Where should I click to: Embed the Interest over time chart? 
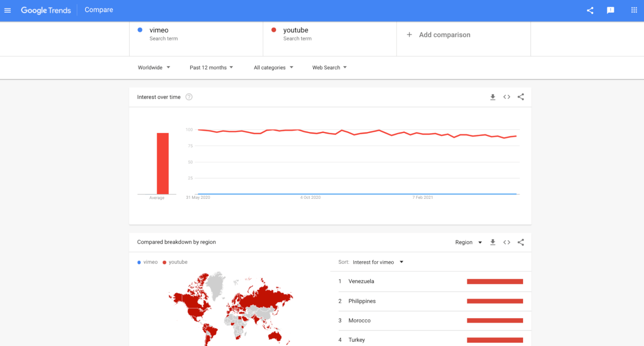pos(507,97)
